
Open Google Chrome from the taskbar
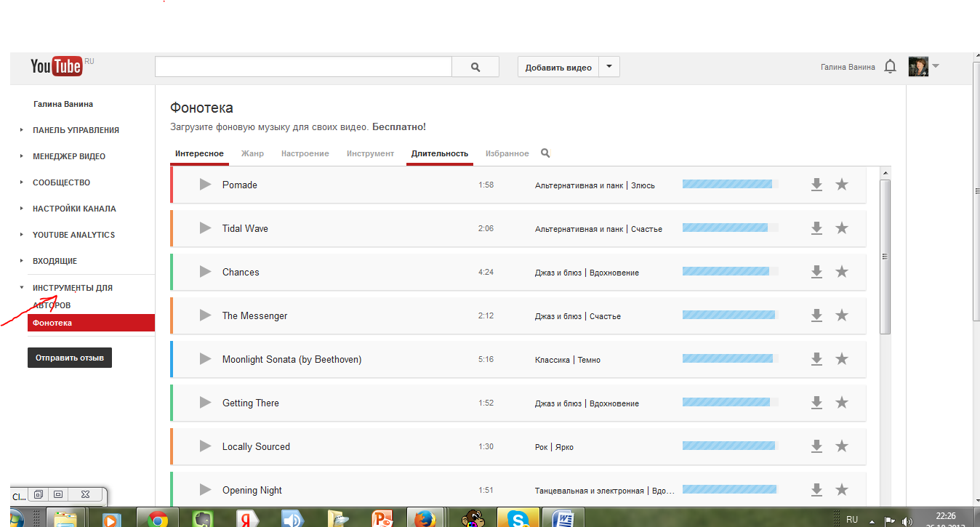tap(158, 518)
